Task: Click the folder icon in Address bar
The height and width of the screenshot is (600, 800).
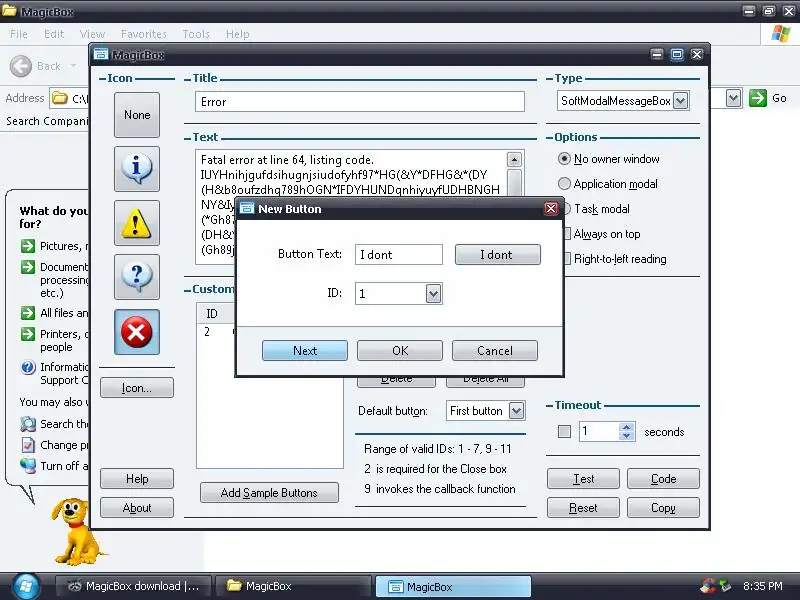Action: pyautogui.click(x=60, y=97)
